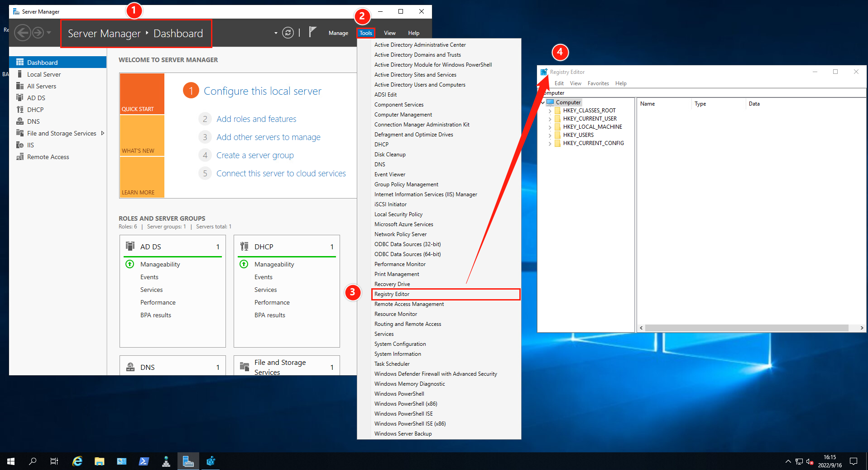
Task: Launch Windows PowerShell from the taskbar
Action: click(144, 461)
